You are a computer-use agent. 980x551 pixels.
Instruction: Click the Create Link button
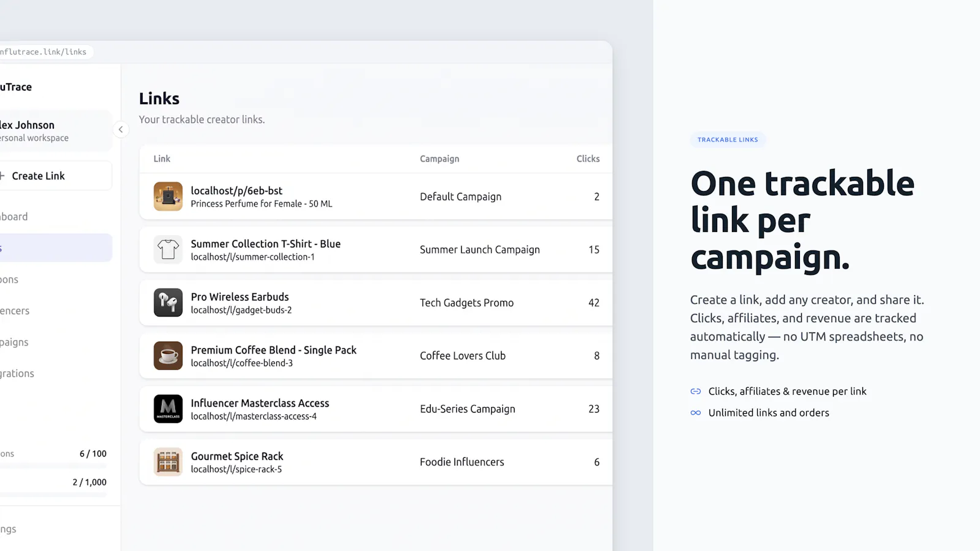56,176
